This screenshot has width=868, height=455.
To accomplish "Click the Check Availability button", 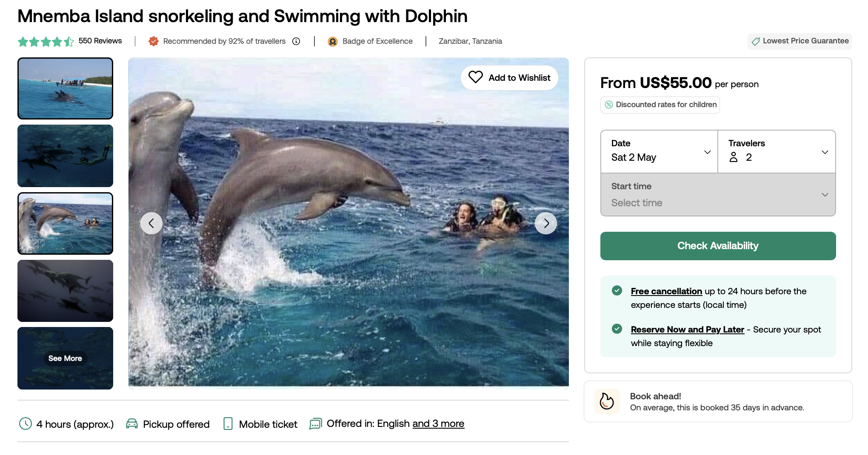I will coord(718,246).
